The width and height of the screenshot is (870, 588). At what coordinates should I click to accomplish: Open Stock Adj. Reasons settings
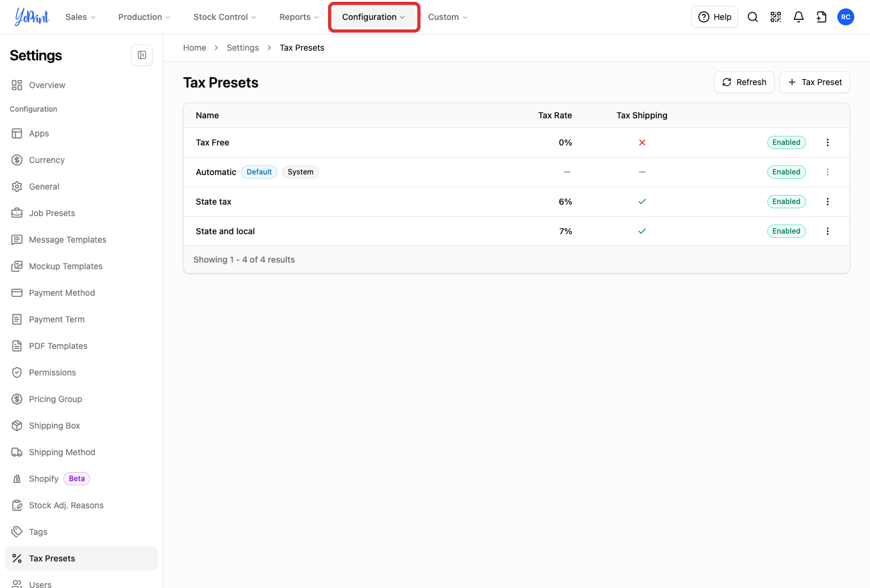(x=81, y=505)
